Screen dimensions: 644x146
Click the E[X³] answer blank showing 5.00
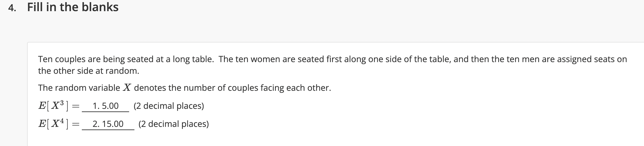(105, 106)
